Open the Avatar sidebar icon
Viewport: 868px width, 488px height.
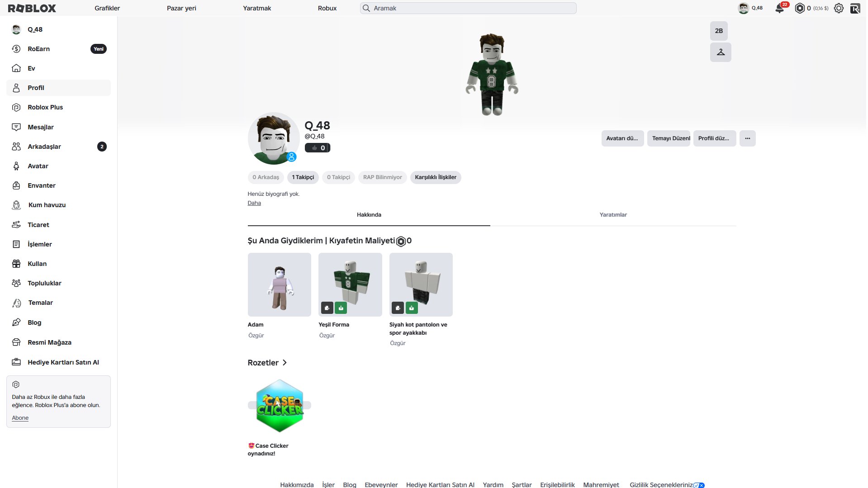(x=16, y=166)
